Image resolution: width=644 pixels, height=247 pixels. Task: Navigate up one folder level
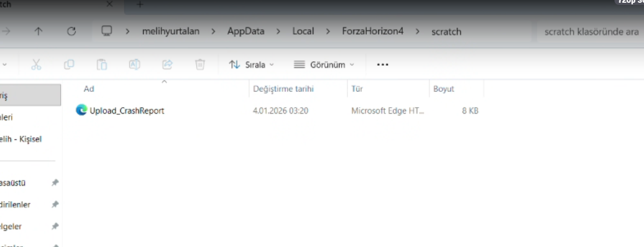click(x=38, y=32)
